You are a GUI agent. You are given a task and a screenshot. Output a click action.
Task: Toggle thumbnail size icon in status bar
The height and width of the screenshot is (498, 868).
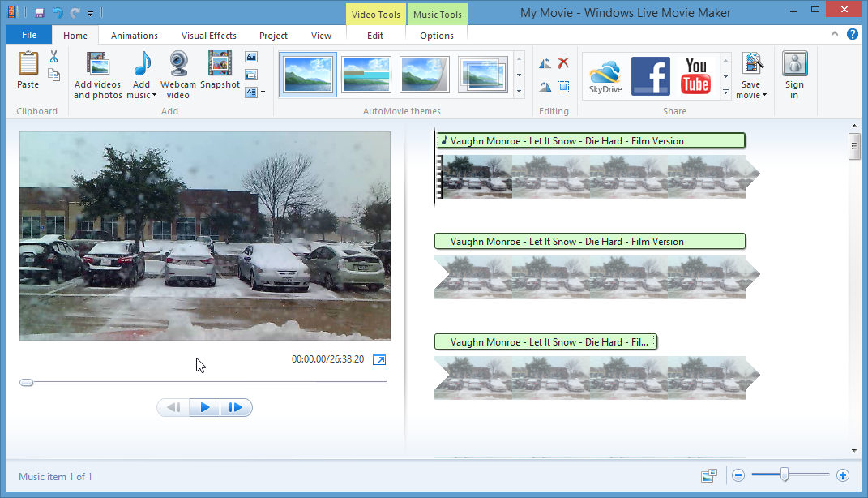tap(709, 476)
